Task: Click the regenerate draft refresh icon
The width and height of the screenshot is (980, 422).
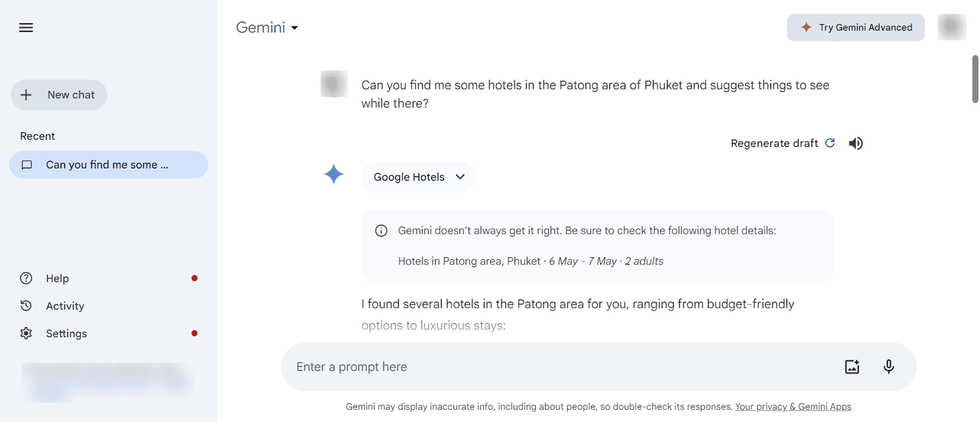Action: pyautogui.click(x=830, y=143)
